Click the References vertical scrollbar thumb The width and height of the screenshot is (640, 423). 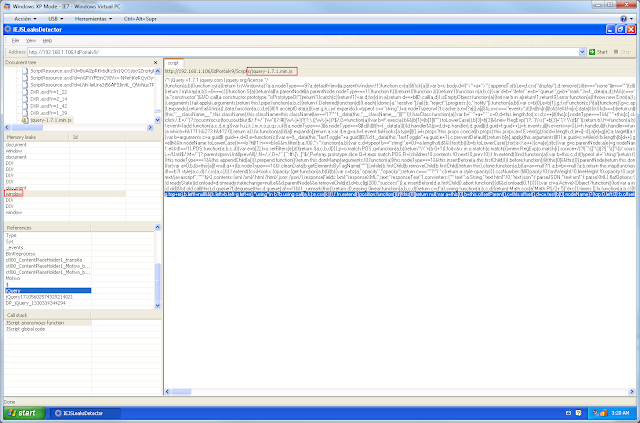pyautogui.click(x=158, y=282)
